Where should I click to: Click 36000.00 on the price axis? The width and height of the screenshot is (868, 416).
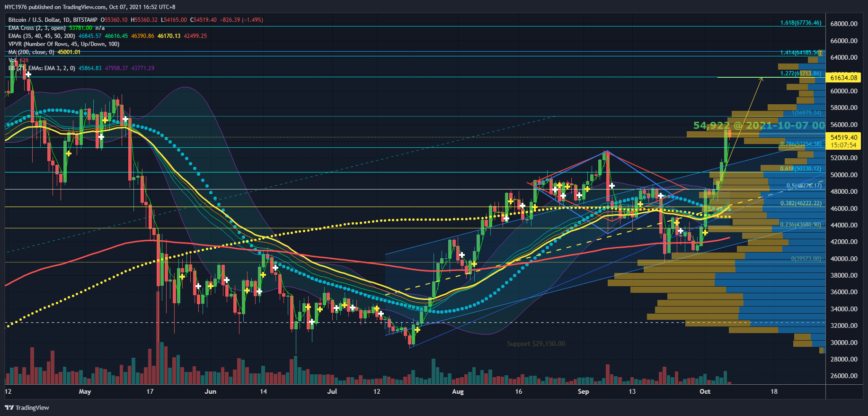(x=844, y=292)
